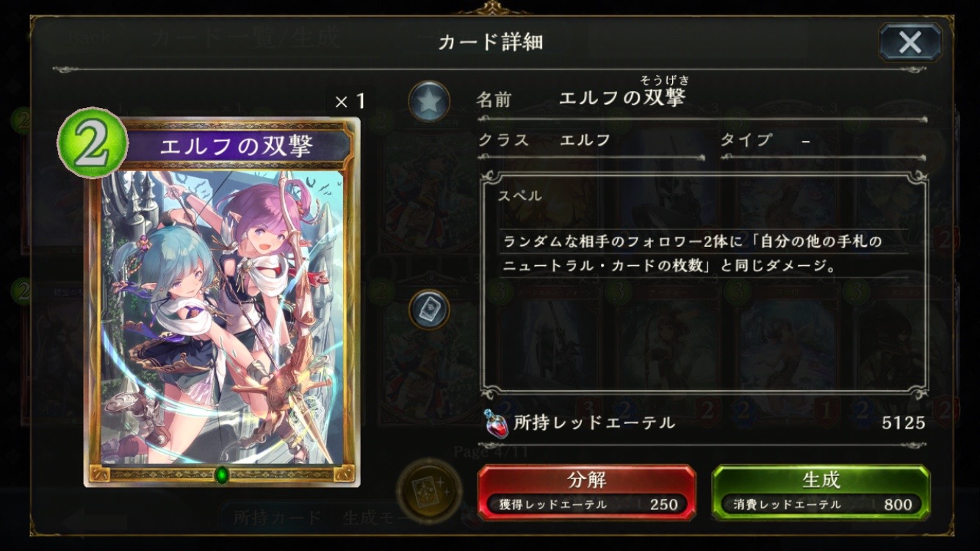Tap the green 生成 create button
The width and height of the screenshot is (980, 551).
tap(821, 492)
